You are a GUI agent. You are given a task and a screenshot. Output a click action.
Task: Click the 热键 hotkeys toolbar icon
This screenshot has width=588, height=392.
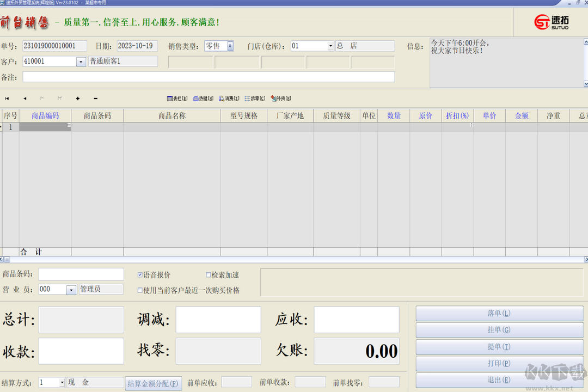click(203, 99)
